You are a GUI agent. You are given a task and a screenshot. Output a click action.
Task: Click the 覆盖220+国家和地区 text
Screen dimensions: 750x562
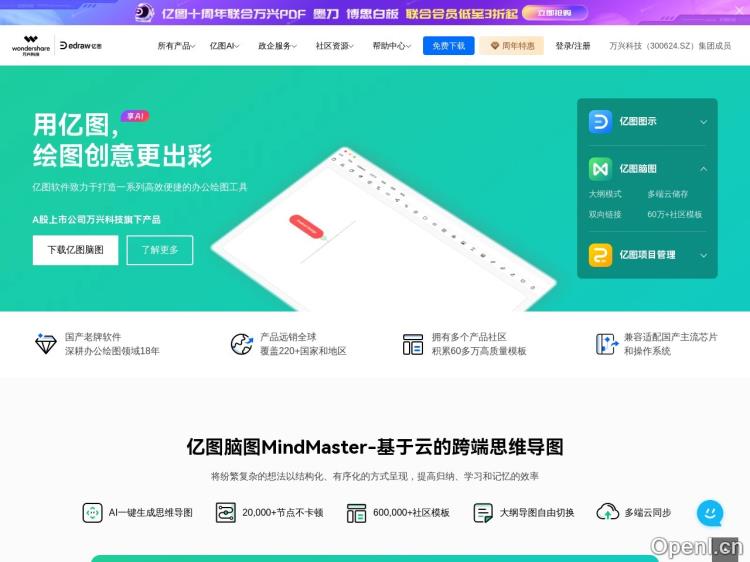[x=303, y=351]
